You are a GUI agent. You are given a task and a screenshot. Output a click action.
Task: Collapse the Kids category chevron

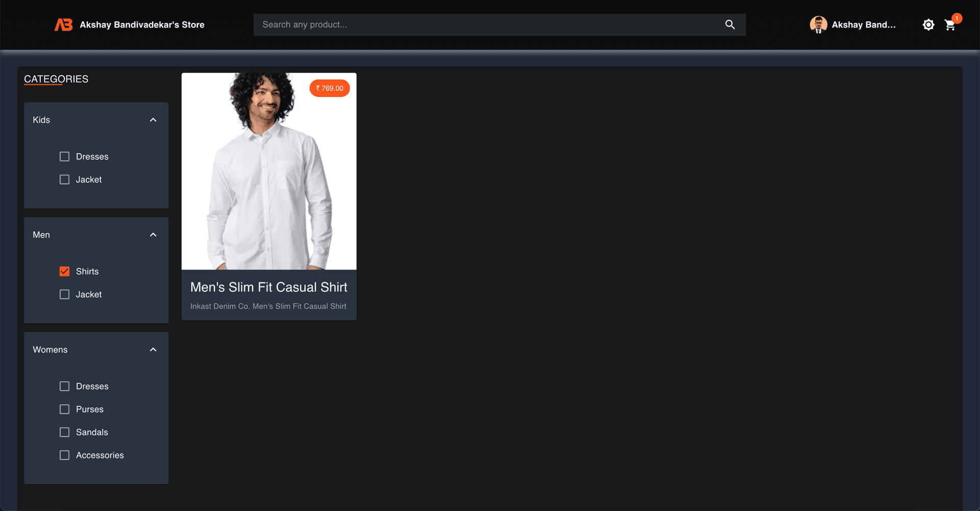tap(153, 120)
